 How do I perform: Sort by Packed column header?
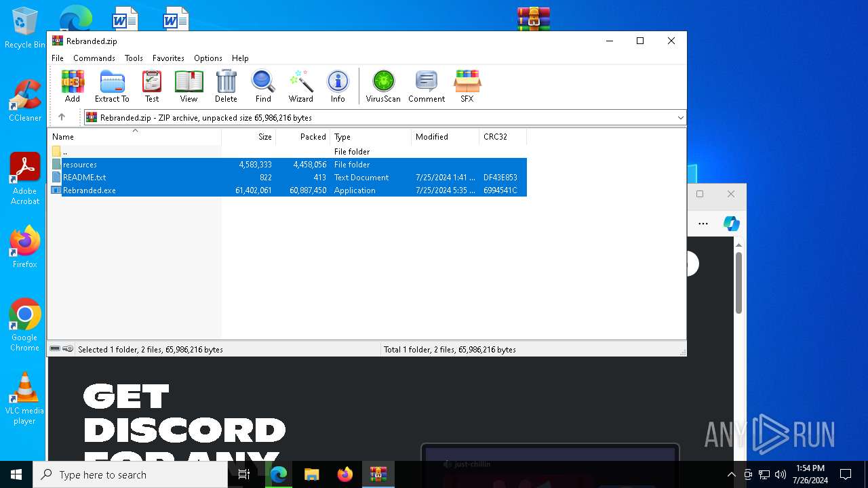coord(303,137)
